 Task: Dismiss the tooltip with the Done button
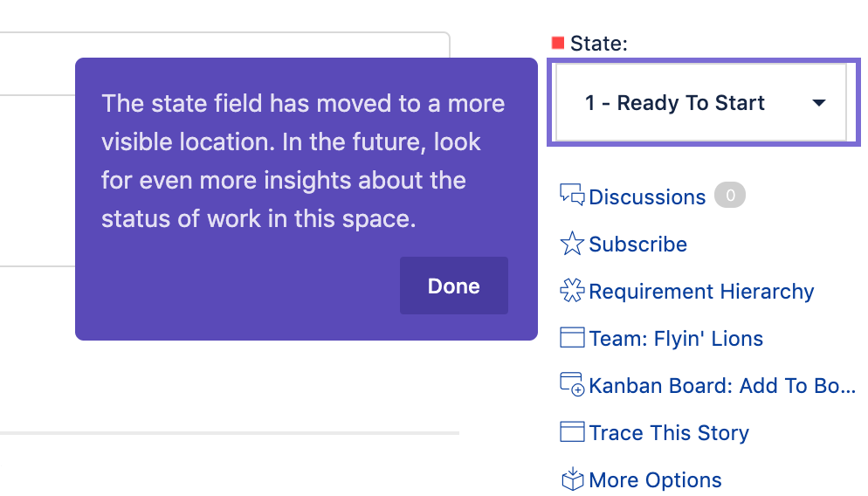pyautogui.click(x=454, y=286)
